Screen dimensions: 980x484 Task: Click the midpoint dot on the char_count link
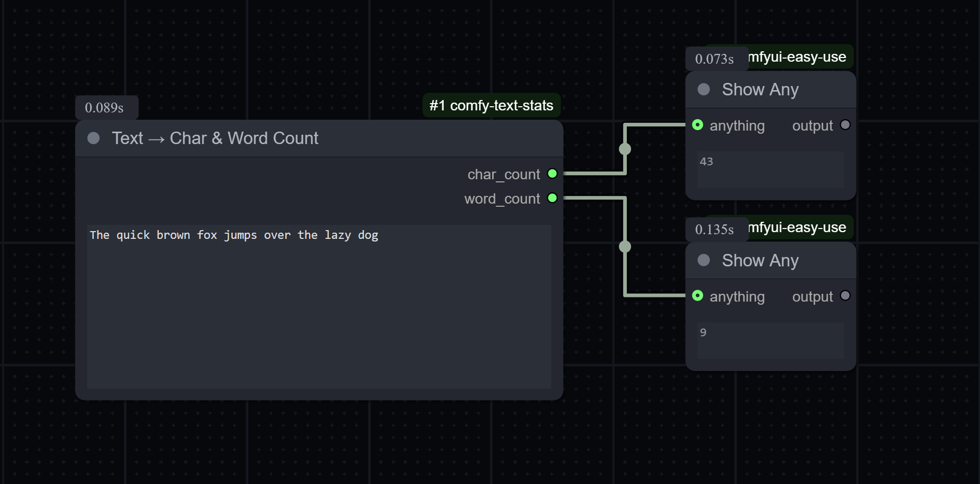point(625,149)
